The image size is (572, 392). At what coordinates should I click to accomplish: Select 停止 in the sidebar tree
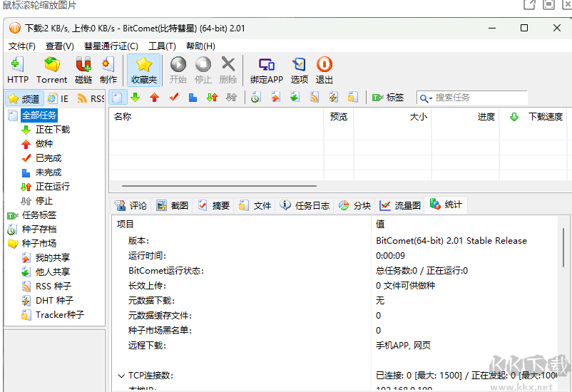tap(44, 201)
